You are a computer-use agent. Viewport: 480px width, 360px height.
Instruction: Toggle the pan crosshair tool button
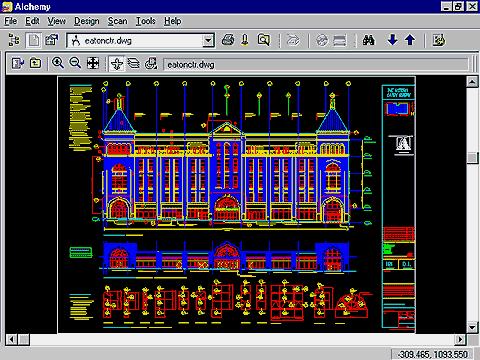click(117, 63)
